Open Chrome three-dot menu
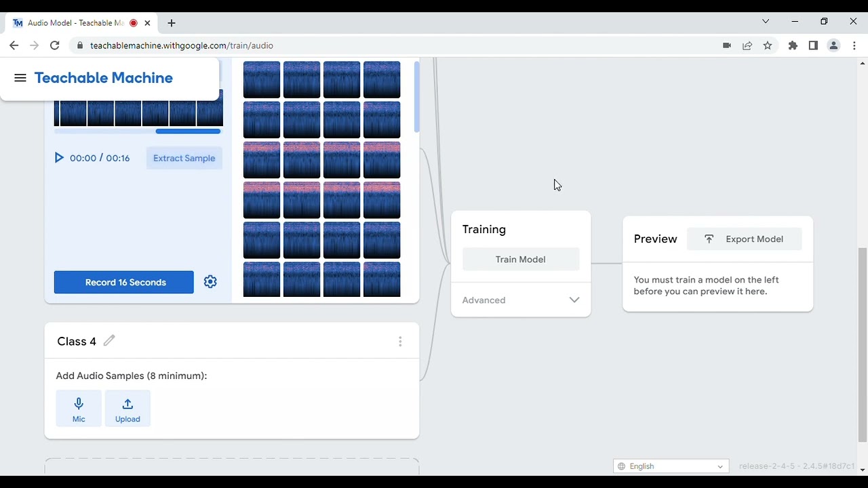This screenshot has height=488, width=868. point(854,45)
